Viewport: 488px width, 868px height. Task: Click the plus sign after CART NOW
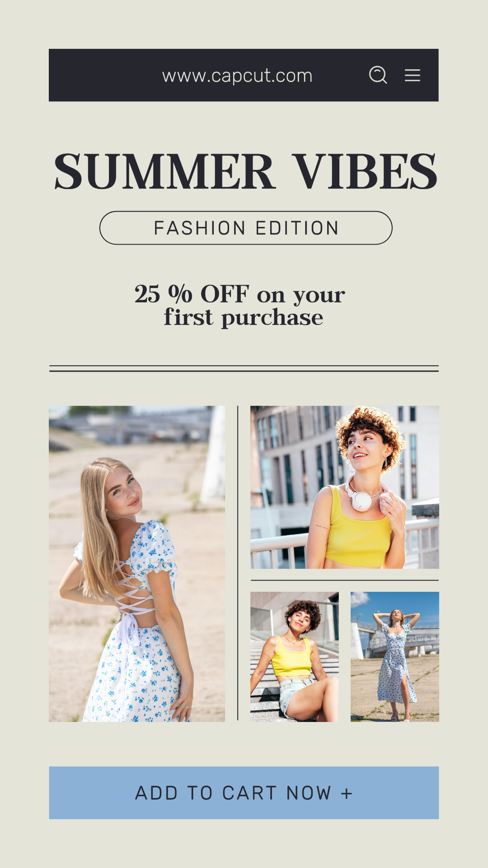tap(346, 793)
